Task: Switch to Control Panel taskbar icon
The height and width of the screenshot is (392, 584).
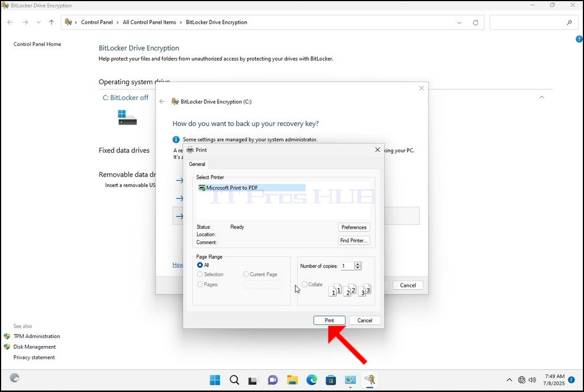Action: (350, 380)
